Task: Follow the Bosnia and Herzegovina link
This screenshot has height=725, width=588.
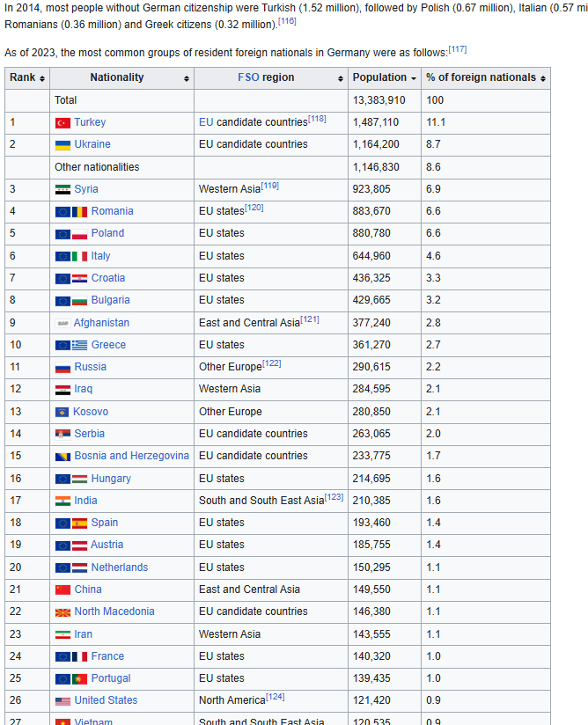Action: click(x=132, y=456)
